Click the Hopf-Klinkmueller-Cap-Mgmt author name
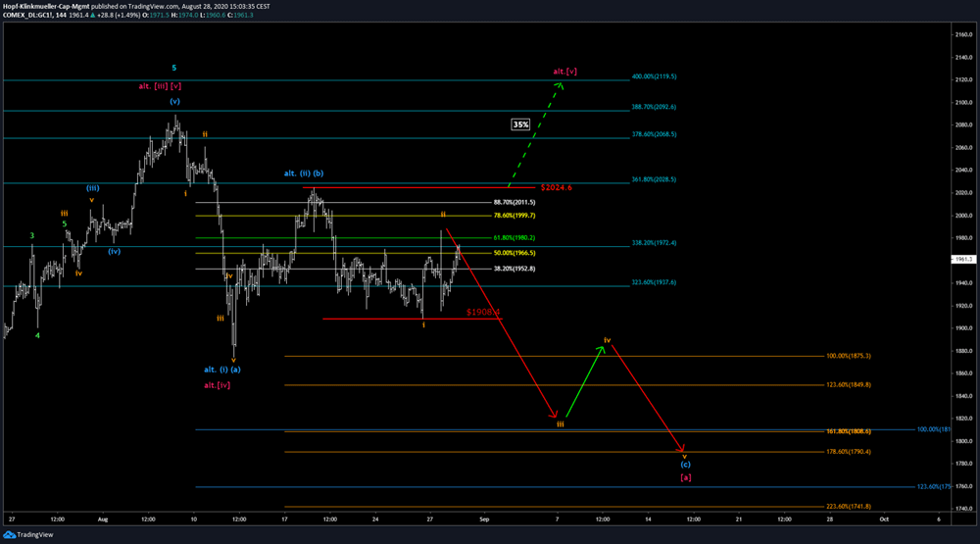The height and width of the screenshot is (544, 980). (51, 6)
